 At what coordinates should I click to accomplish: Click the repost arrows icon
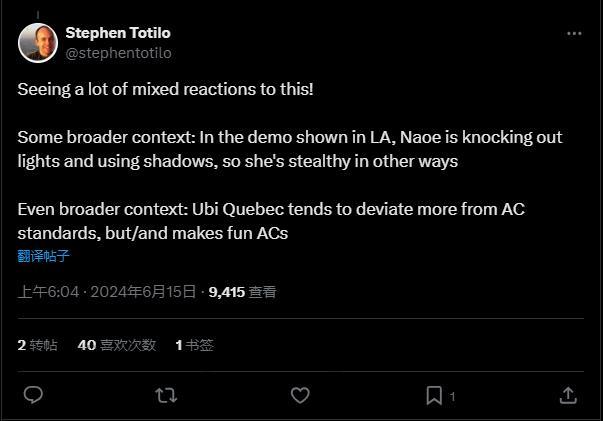click(x=167, y=395)
